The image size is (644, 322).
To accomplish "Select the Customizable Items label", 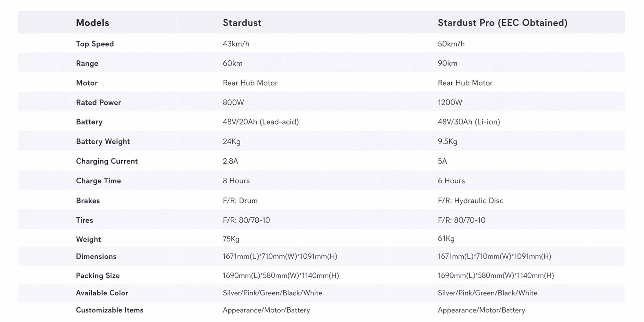I will click(x=109, y=310).
